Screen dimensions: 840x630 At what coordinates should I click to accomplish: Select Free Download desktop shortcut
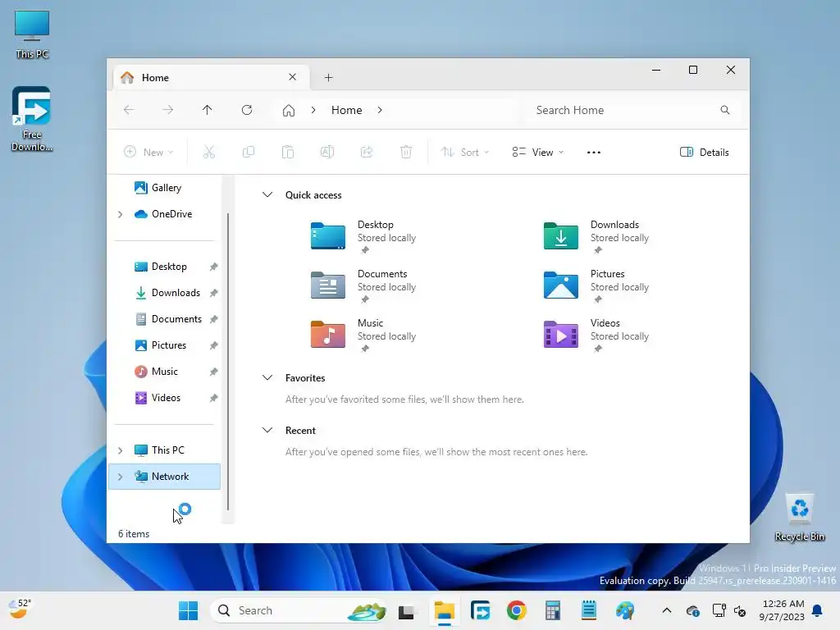(x=32, y=119)
